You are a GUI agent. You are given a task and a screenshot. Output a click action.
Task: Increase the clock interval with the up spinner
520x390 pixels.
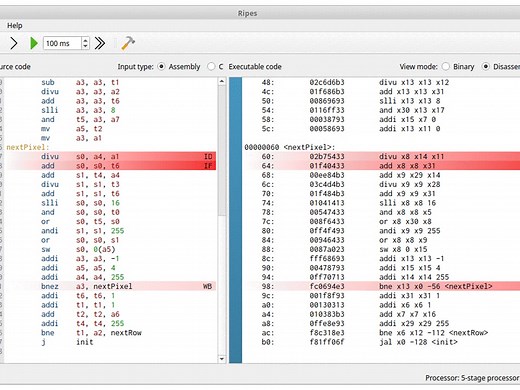85,40
